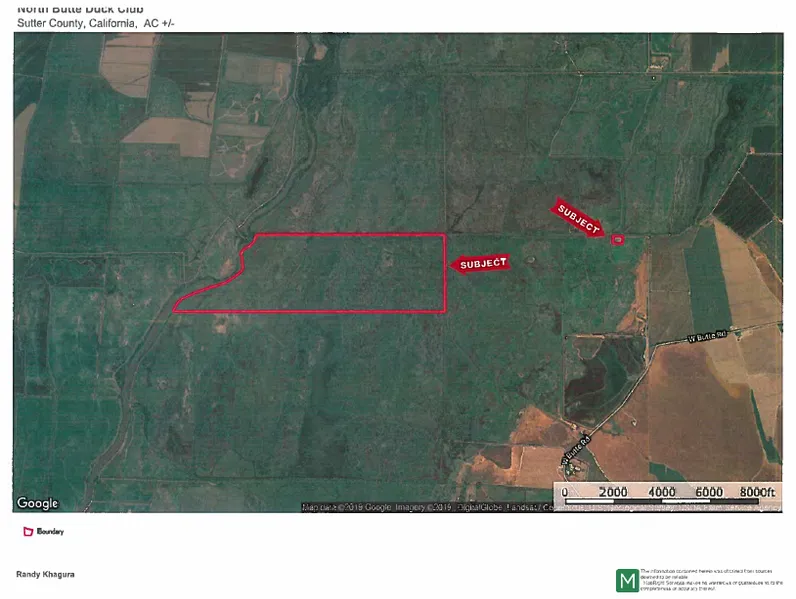Click the small red parcel marker near the upper SUBJECT arrow
This screenshot has width=796, height=599.
617,240
